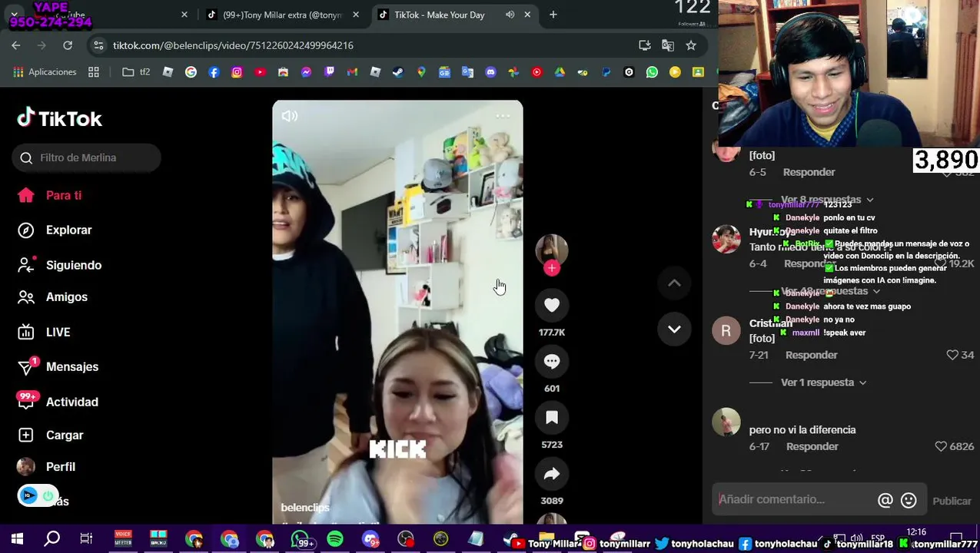Open the creator's avatar beside video

click(x=552, y=249)
